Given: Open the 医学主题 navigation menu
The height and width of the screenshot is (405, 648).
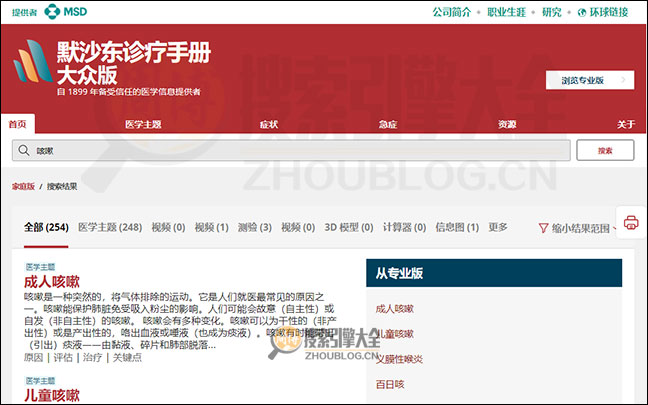Looking at the screenshot, I should point(143,124).
